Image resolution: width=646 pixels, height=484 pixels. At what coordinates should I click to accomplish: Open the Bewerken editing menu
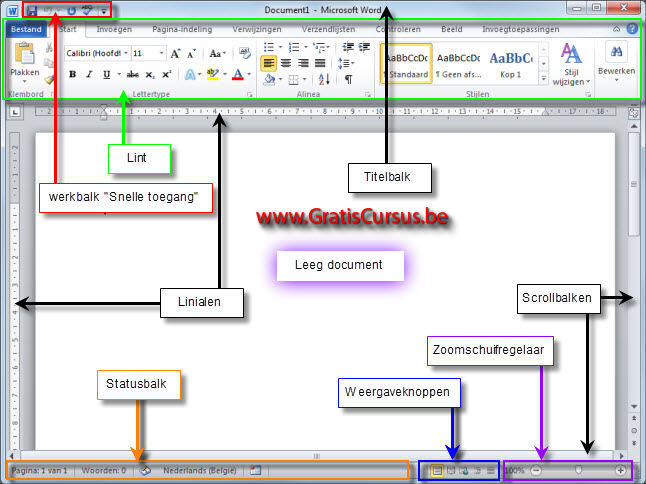click(616, 61)
